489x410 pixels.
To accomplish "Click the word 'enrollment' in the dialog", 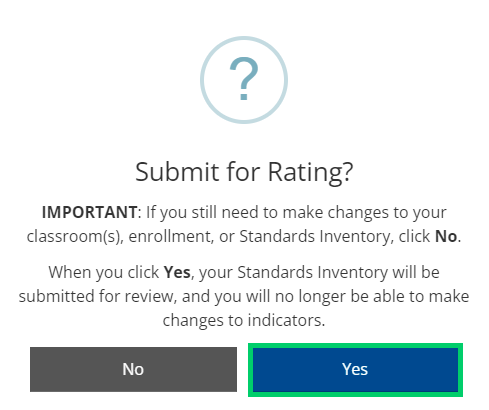I will [171, 237].
